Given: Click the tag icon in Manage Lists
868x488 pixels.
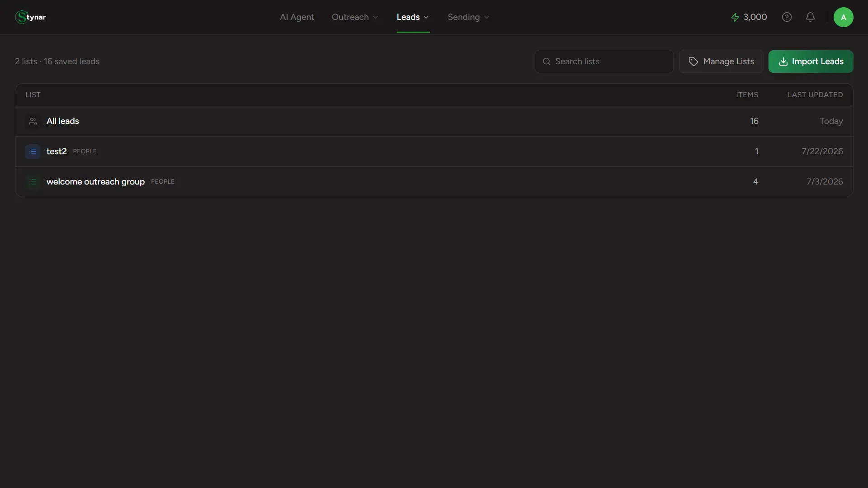Looking at the screenshot, I should 693,62.
